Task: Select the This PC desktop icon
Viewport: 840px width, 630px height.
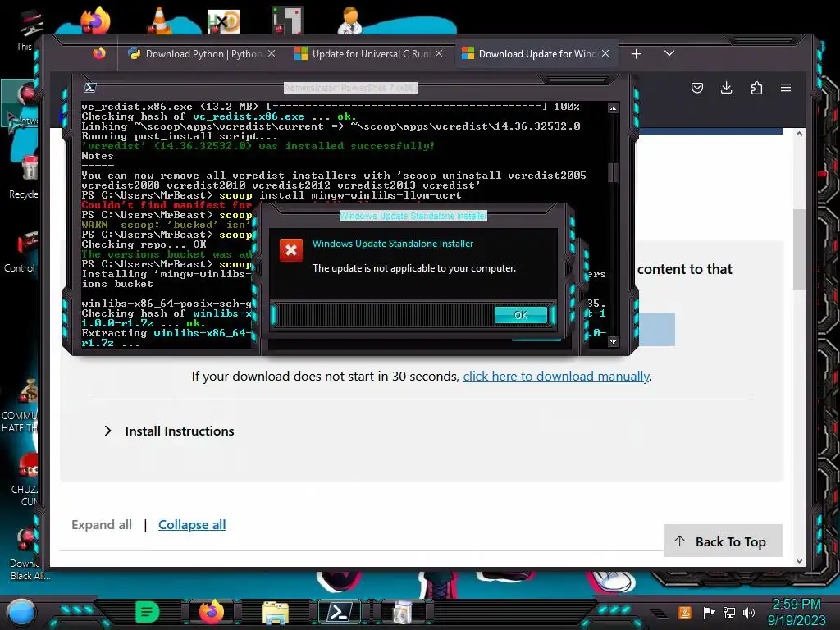Action: (x=28, y=30)
